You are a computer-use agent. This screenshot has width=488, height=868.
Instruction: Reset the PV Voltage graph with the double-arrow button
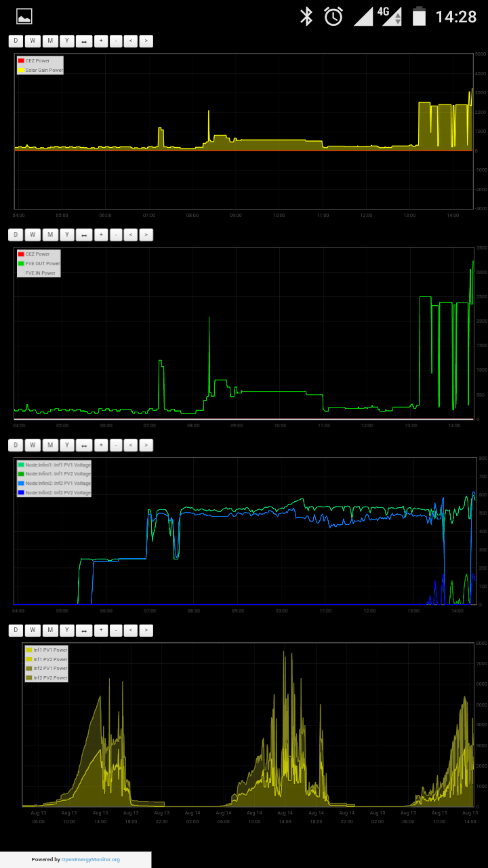point(84,446)
